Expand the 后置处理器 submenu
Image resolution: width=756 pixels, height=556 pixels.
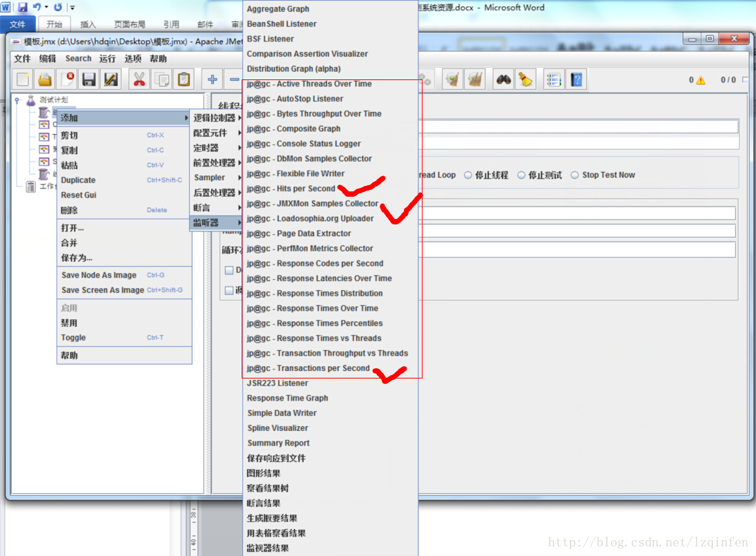pyautogui.click(x=217, y=193)
